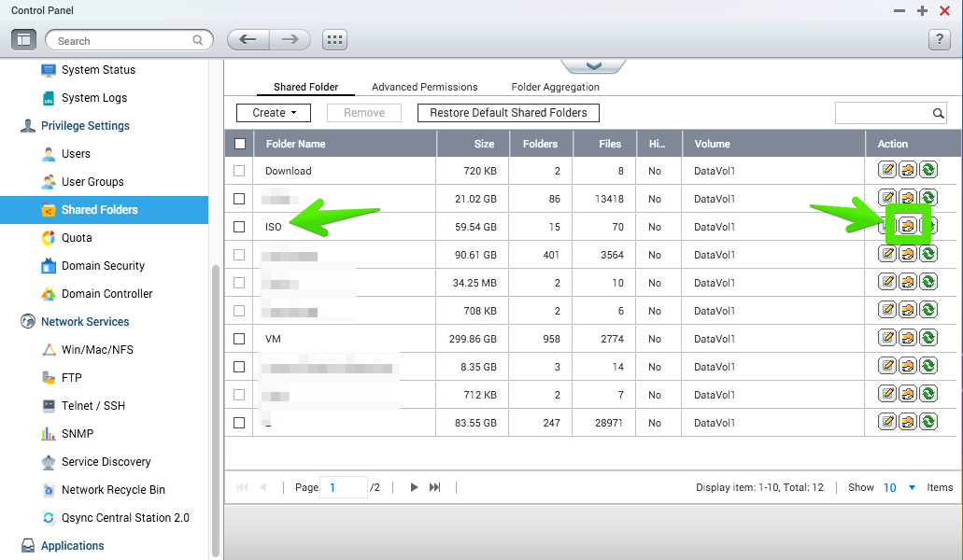Go back with the left arrow button

pyautogui.click(x=248, y=40)
